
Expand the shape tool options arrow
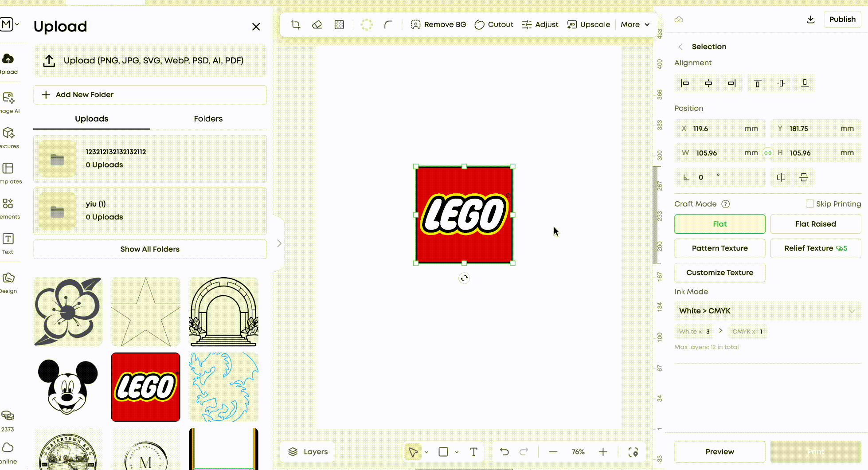(457, 452)
